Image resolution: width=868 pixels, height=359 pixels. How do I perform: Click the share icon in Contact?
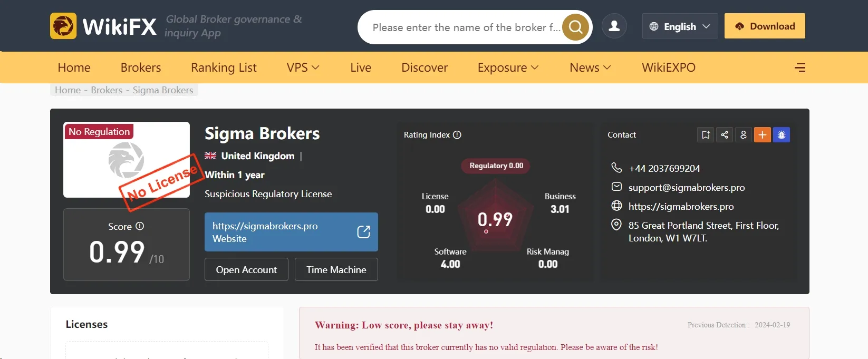point(725,135)
